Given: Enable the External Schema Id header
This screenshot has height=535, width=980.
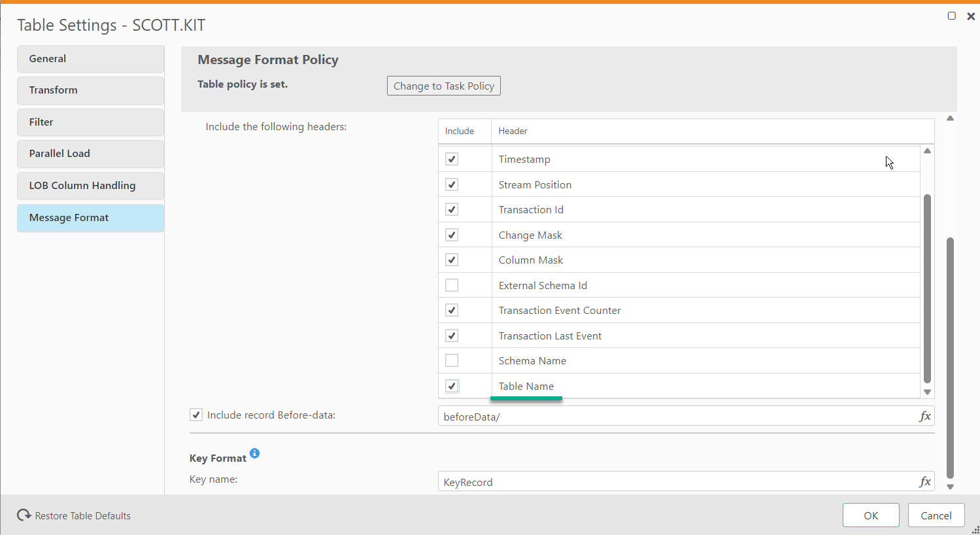Looking at the screenshot, I should click(x=452, y=285).
